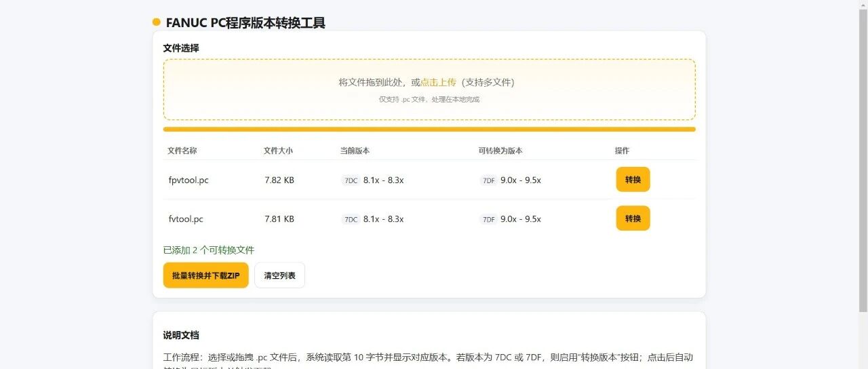
Task: Click the 当前版本 column header
Action: point(355,151)
